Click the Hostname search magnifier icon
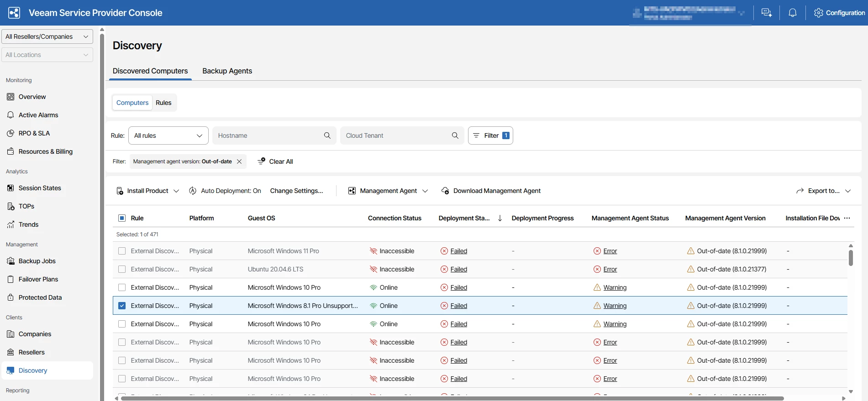Viewport: 868px width, 401px height. pos(327,135)
